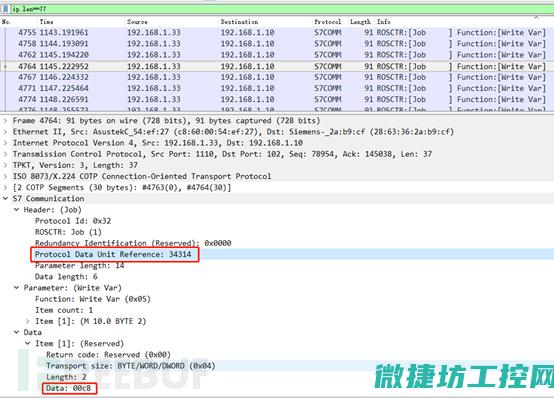The width and height of the screenshot is (554, 398).
Task: Expand ISO 8073/X.224 COTP section
Action: pos(5,176)
